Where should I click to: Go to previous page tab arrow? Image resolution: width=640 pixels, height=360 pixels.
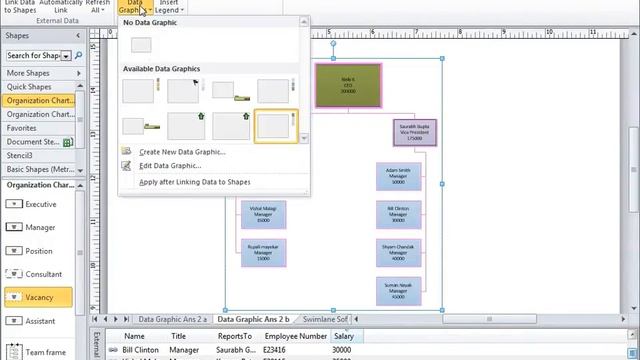pos(105,319)
